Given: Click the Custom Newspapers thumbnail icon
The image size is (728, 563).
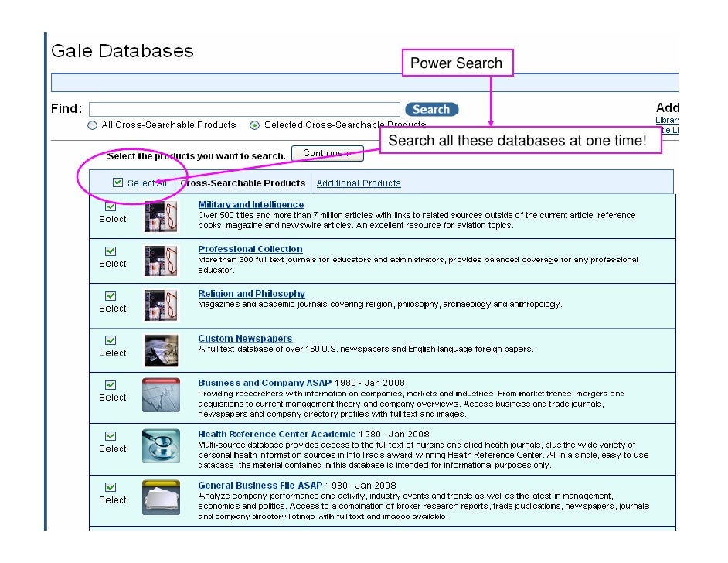Looking at the screenshot, I should click(161, 350).
